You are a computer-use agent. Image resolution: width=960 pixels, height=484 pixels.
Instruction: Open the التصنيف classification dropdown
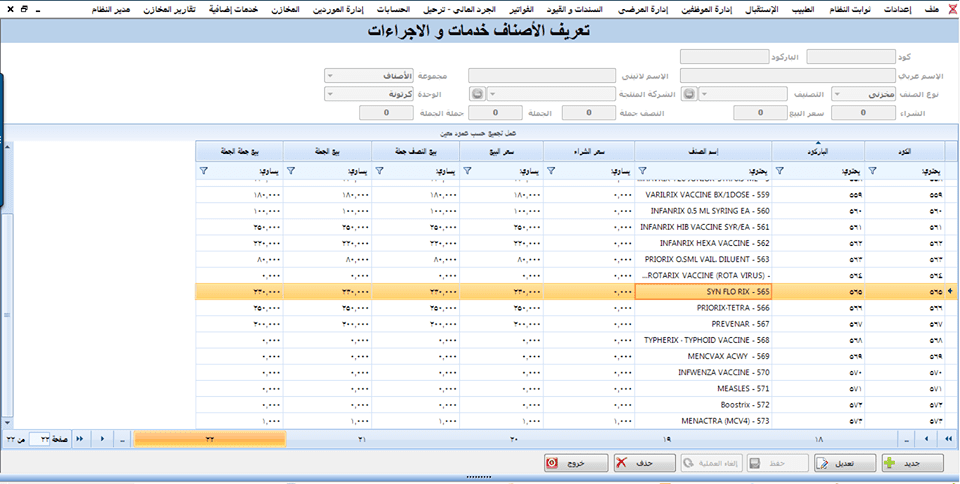coord(701,94)
